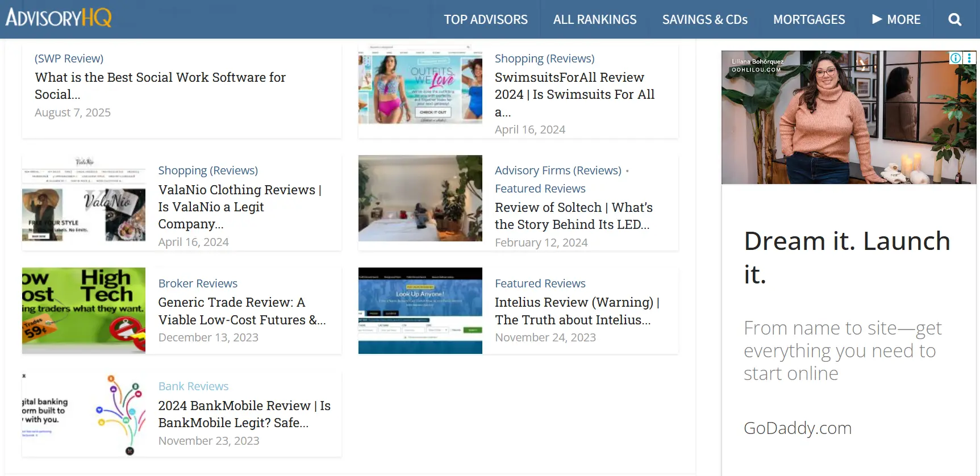Image resolution: width=980 pixels, height=476 pixels.
Task: Click the November 24, 2023 date
Action: (545, 337)
